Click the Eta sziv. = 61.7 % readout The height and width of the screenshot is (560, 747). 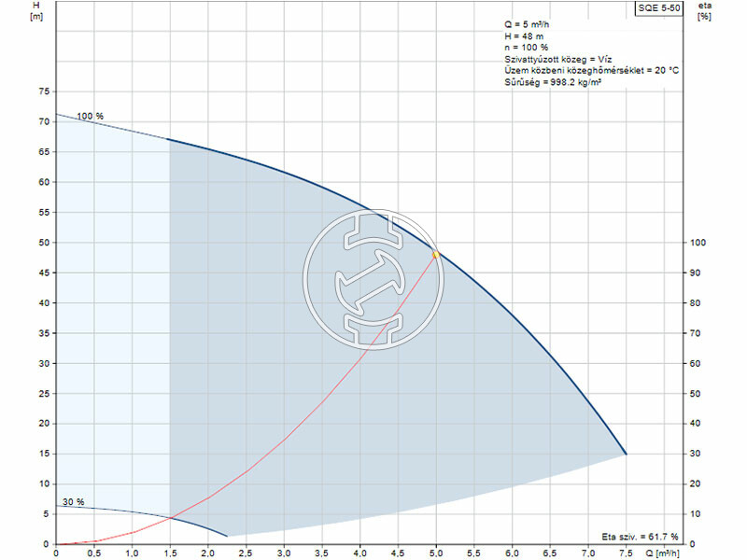641,535
